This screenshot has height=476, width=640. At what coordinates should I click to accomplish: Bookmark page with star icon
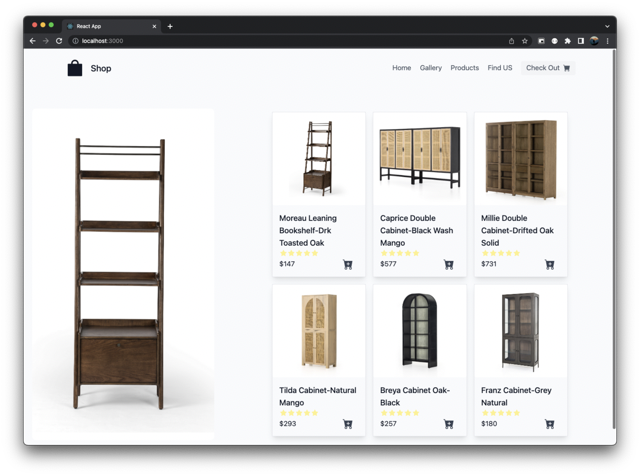[525, 41]
